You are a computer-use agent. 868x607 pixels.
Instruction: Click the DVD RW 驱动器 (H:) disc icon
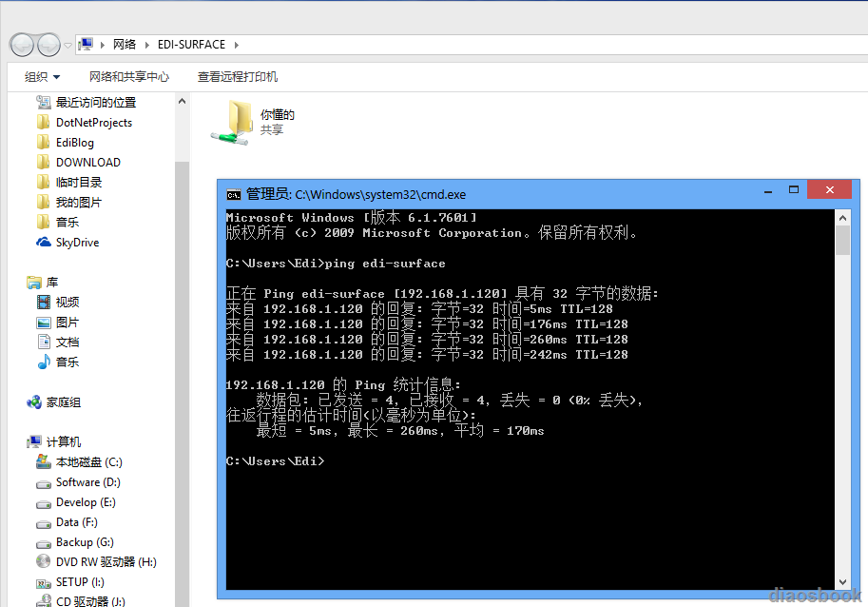(43, 561)
